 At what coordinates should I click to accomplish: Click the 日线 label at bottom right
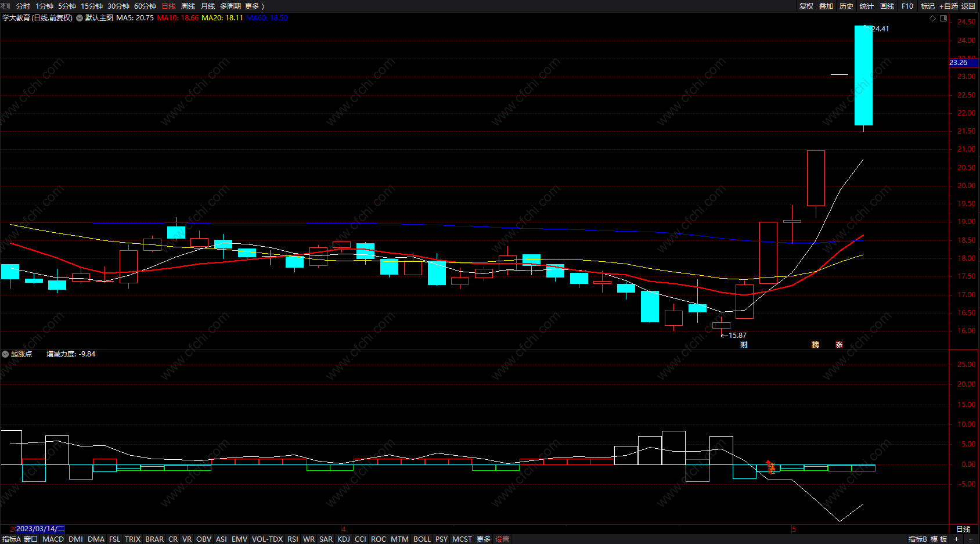(963, 529)
